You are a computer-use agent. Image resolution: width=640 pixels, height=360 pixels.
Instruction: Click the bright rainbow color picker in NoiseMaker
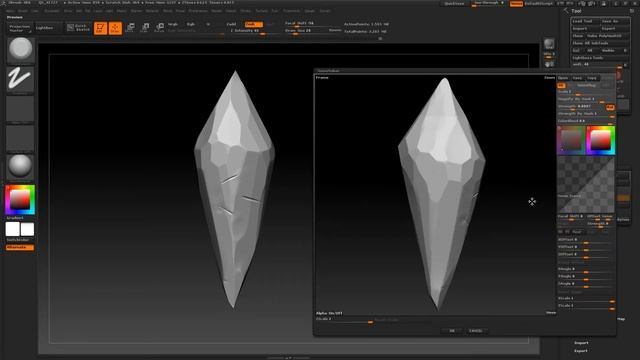601,140
